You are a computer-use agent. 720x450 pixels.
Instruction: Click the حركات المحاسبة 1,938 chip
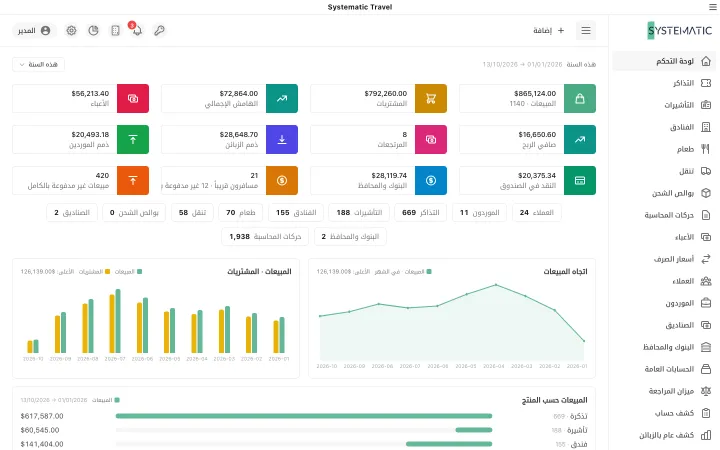265,236
